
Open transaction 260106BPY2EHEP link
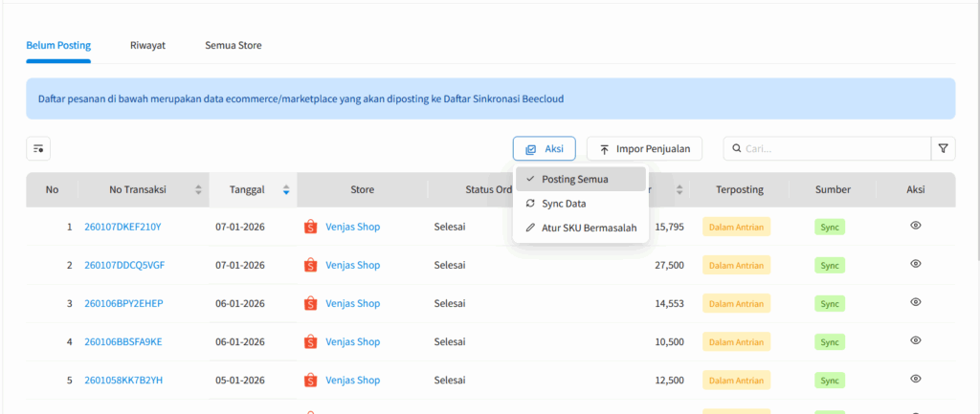click(123, 303)
